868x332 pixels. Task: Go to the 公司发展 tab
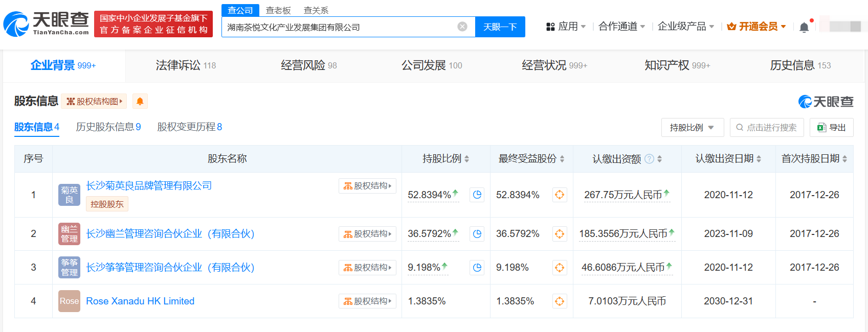[x=432, y=65]
